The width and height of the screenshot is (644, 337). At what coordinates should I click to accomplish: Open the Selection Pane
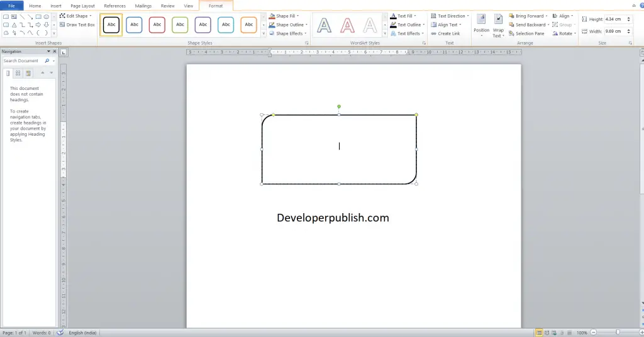point(526,34)
